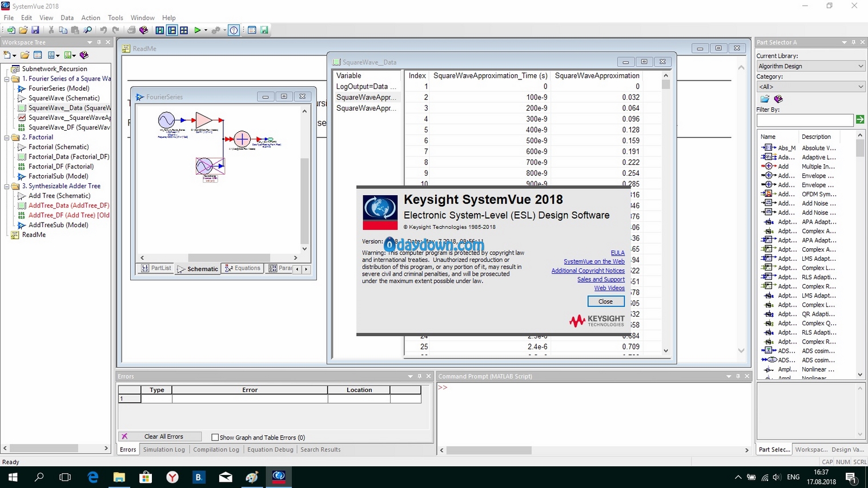The height and width of the screenshot is (488, 868).
Task: Click the MATLAB Script command prompt area
Action: tap(594, 414)
